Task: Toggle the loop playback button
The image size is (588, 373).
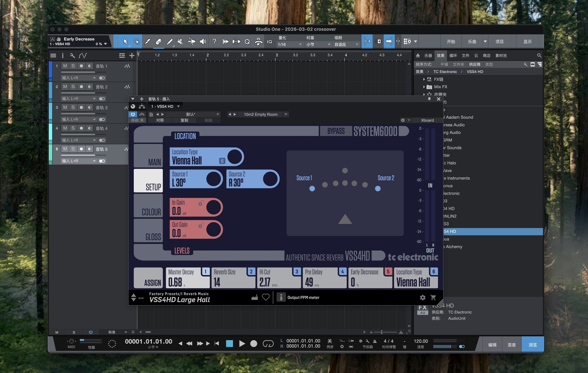Action: [268, 344]
